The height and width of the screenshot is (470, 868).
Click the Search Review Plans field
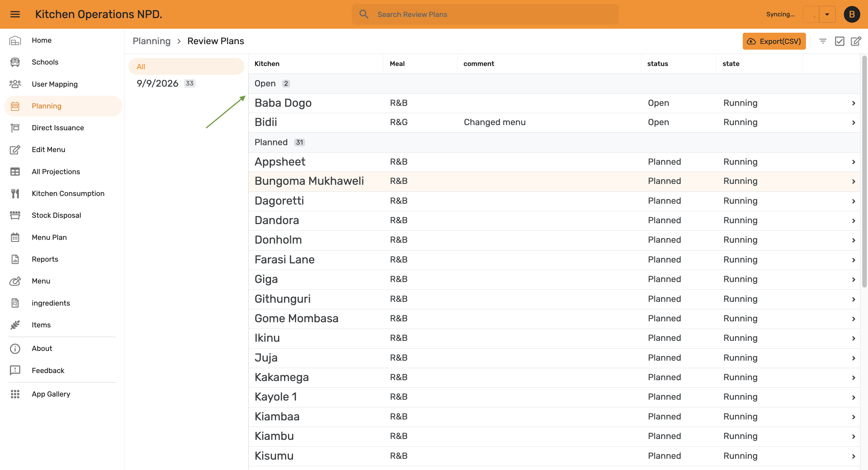tap(485, 14)
